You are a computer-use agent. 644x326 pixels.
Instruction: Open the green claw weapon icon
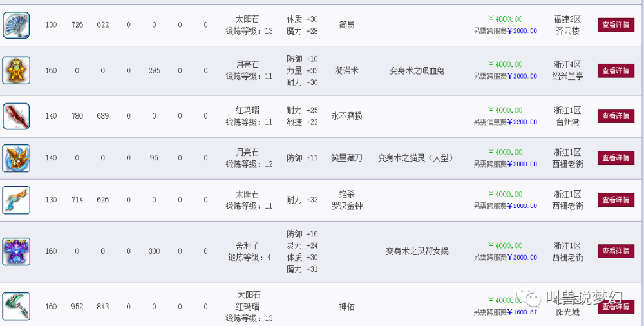click(x=16, y=306)
